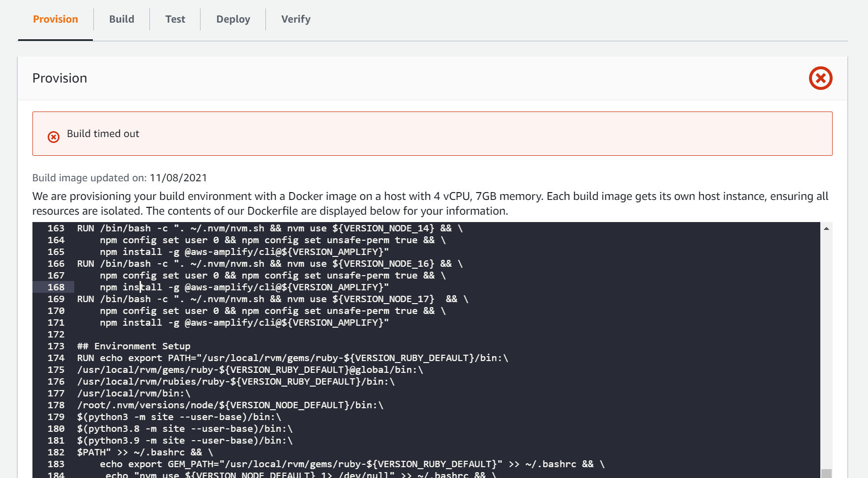Click the provisioning environment description text
The width and height of the screenshot is (868, 478).
428,203
